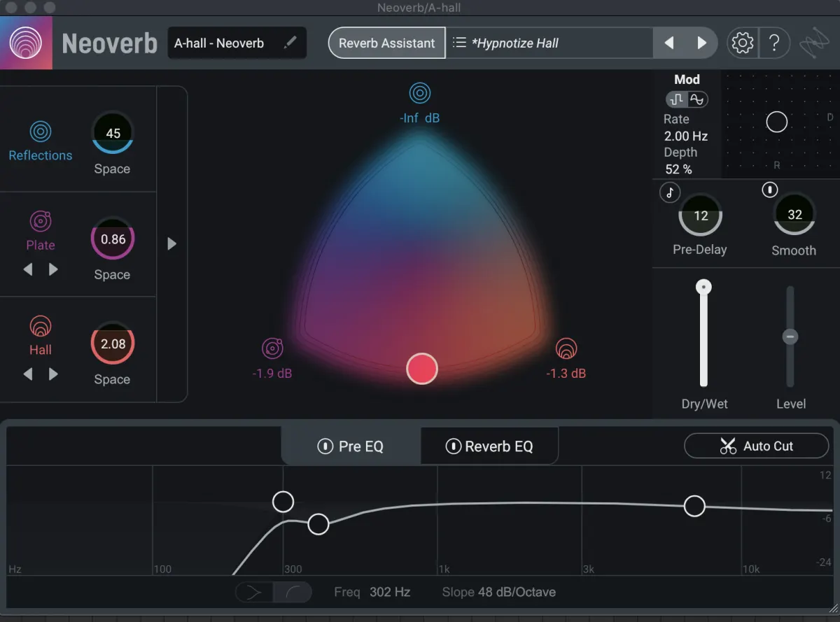Select the -1.9 dB Plate level
Image resolution: width=840 pixels, height=622 pixels.
(272, 374)
